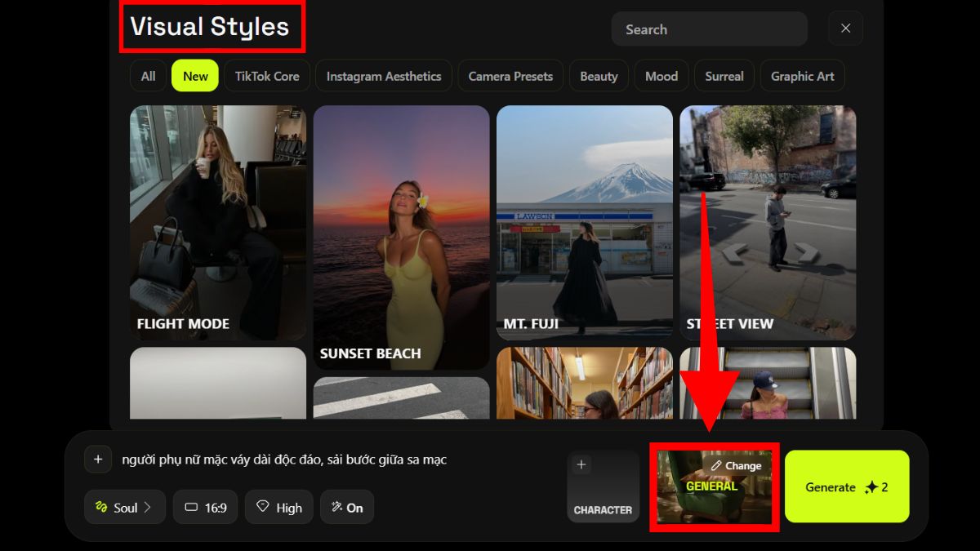Pick the Flight Mode style thumbnail
The width and height of the screenshot is (980, 551).
point(218,222)
